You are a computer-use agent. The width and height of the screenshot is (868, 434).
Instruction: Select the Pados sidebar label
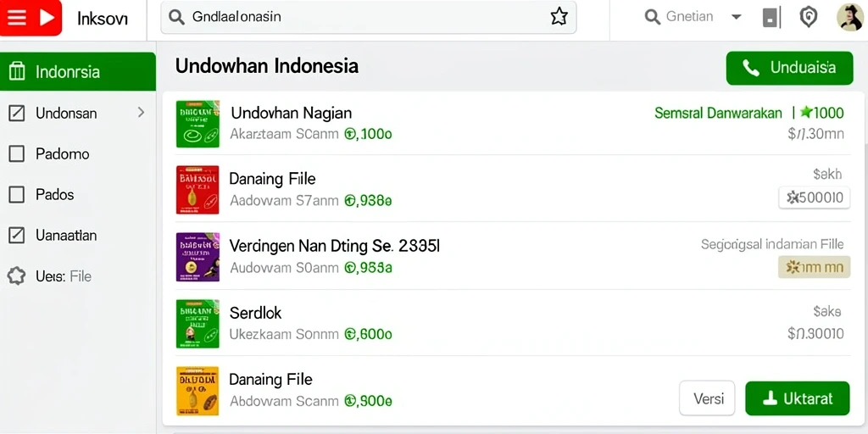(55, 195)
